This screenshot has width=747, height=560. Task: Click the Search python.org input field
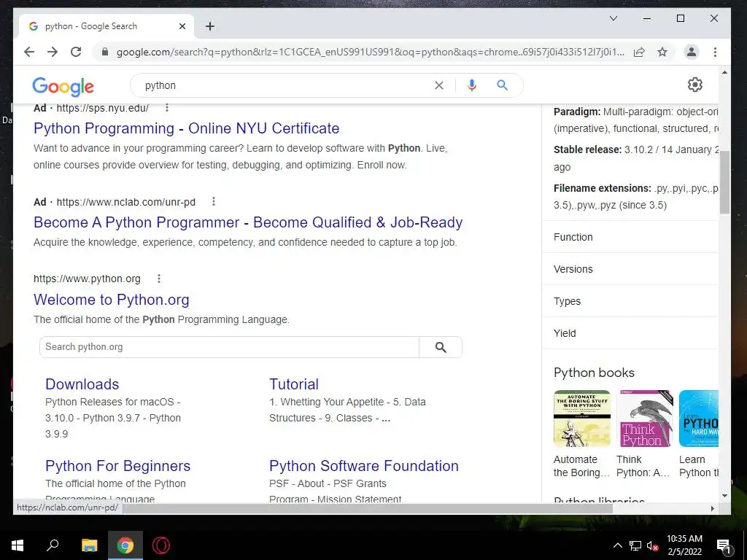click(x=229, y=347)
